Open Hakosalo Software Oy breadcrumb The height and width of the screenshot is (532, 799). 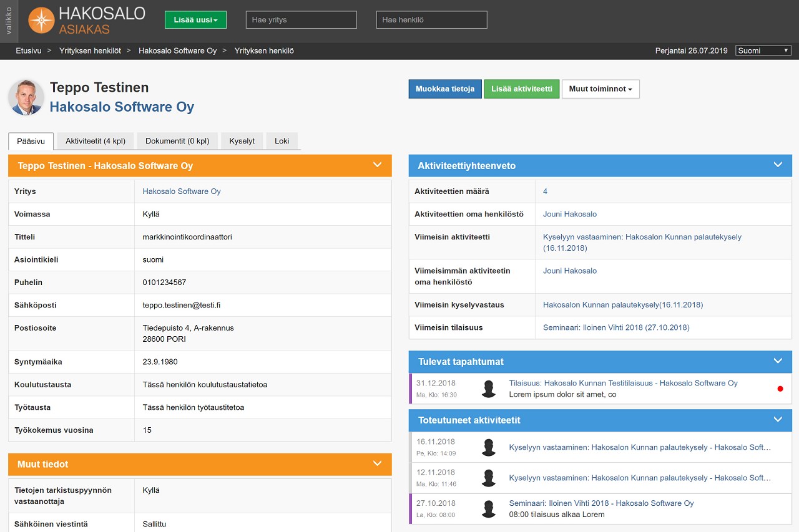(178, 51)
